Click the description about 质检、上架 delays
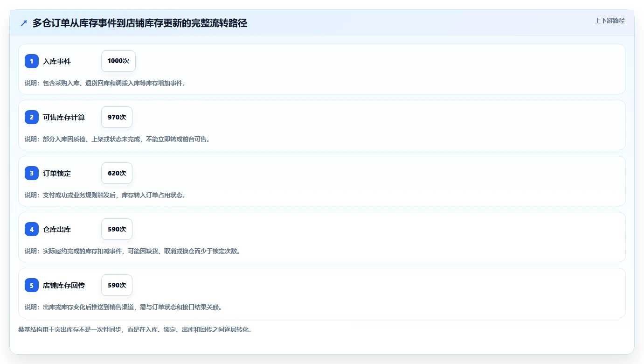644x364 pixels. coord(118,139)
